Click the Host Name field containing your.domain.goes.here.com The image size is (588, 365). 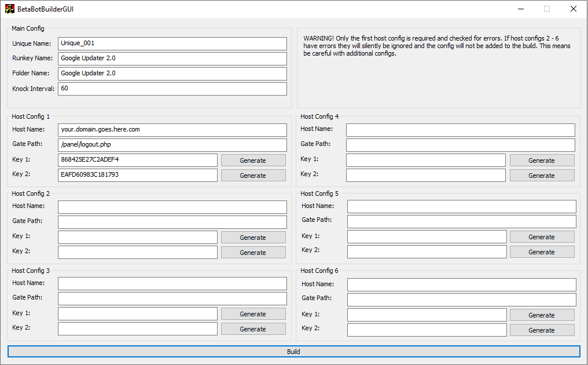[172, 130]
